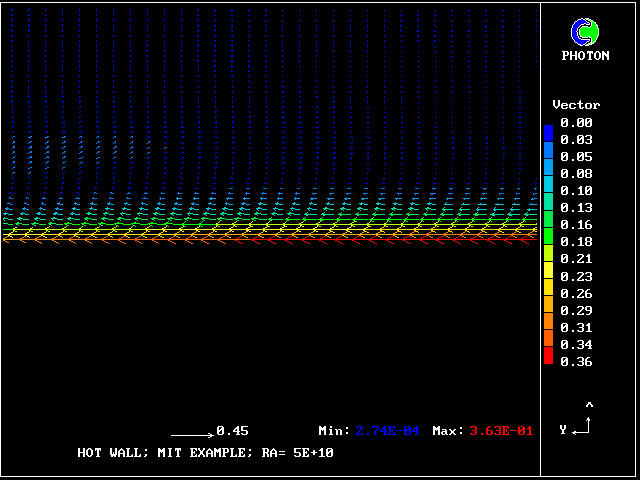Click the reference vector arrow scale

click(x=192, y=435)
